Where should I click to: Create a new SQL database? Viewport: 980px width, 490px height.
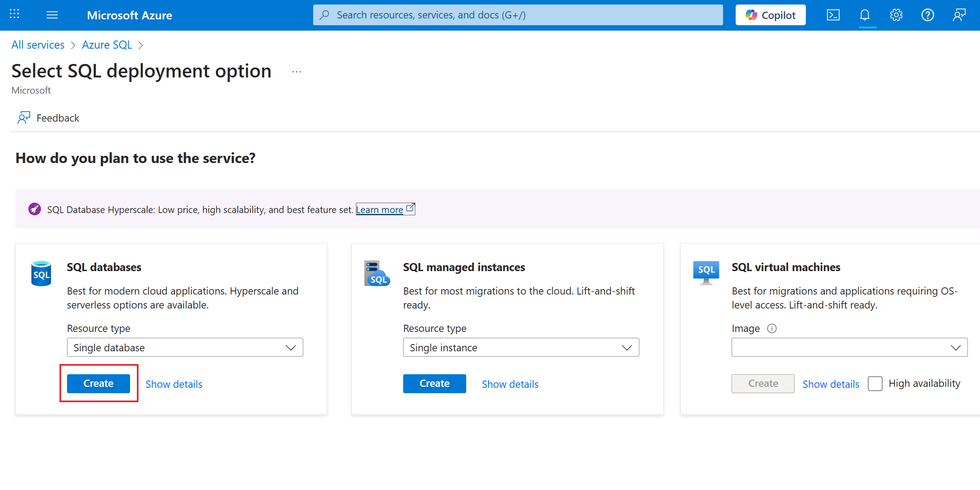tap(98, 383)
